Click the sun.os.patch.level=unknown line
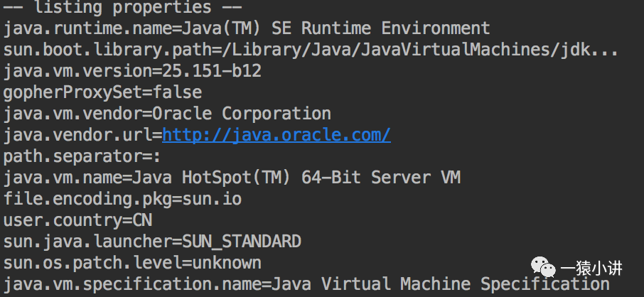The width and height of the screenshot is (644, 297). coord(132,262)
